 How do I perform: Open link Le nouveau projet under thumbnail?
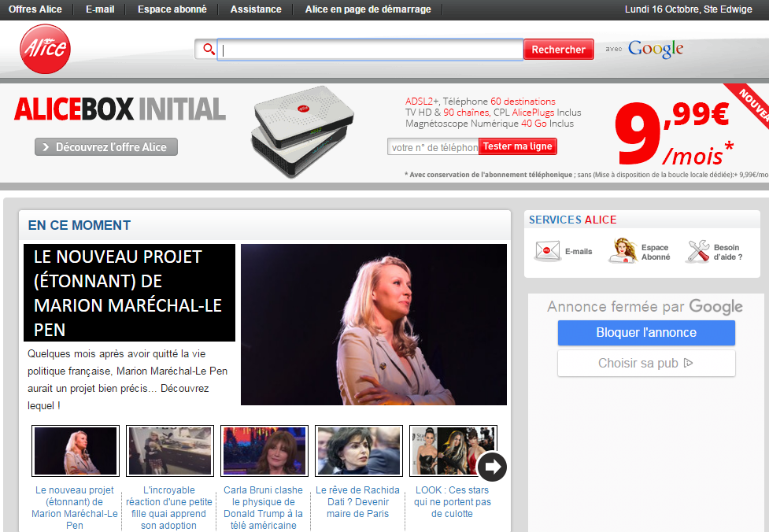tap(75, 508)
